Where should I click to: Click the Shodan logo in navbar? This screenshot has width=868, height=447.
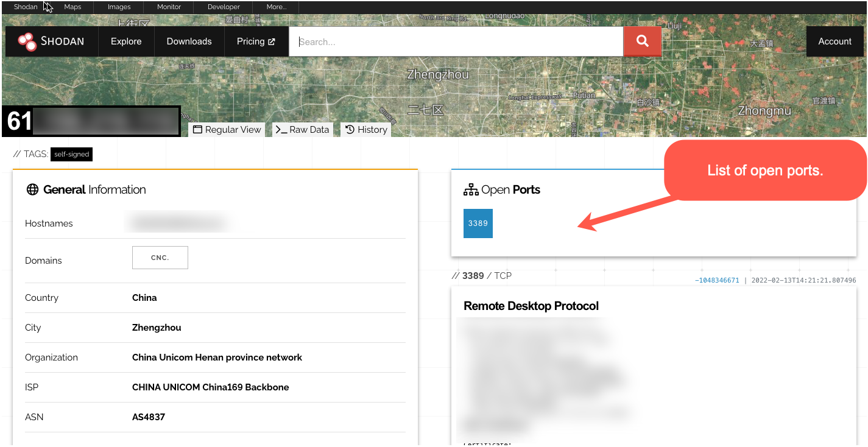point(51,41)
